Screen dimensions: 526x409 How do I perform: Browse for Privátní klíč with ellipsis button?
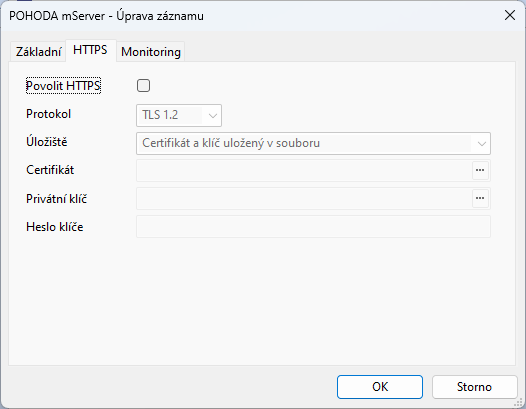click(480, 198)
